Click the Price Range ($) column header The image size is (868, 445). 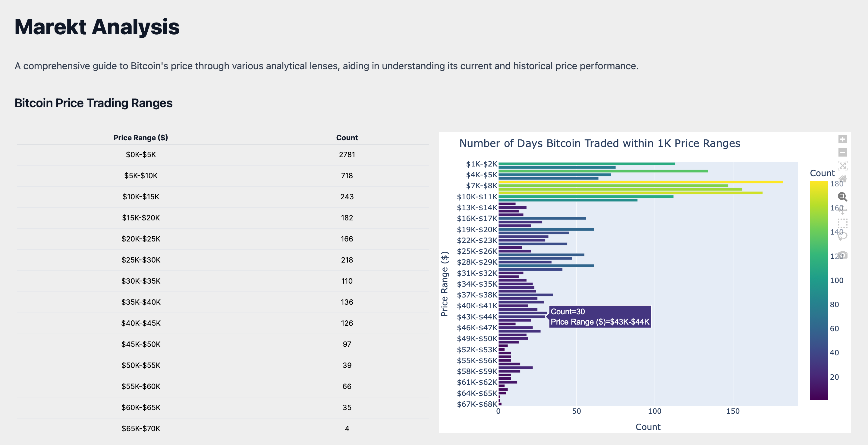140,138
